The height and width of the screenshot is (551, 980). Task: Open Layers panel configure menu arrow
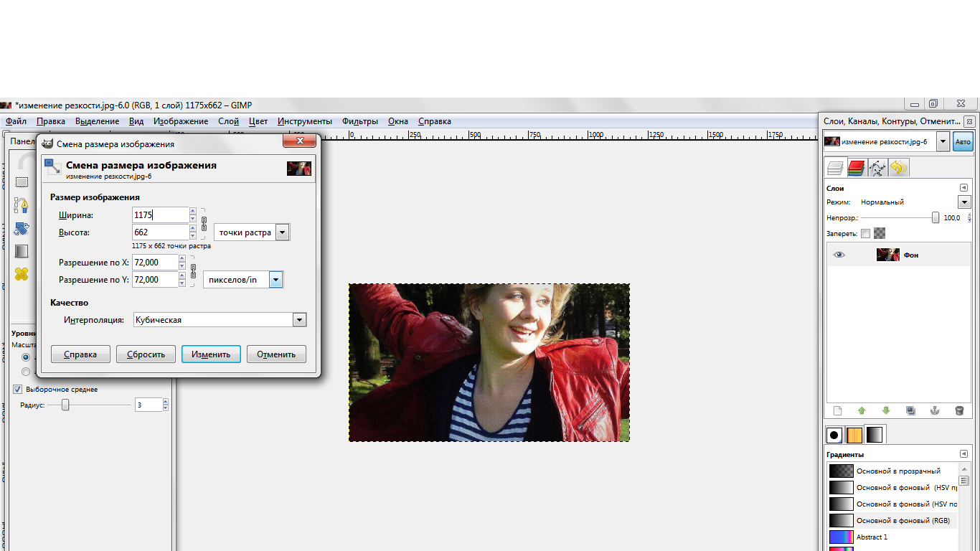(x=963, y=188)
